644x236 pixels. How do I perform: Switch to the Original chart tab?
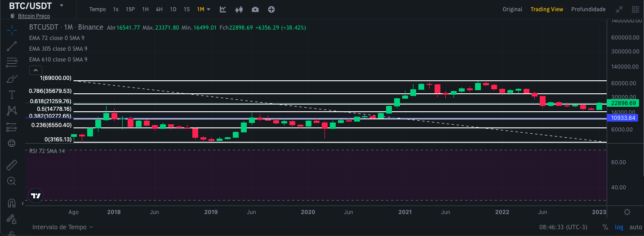512,9
